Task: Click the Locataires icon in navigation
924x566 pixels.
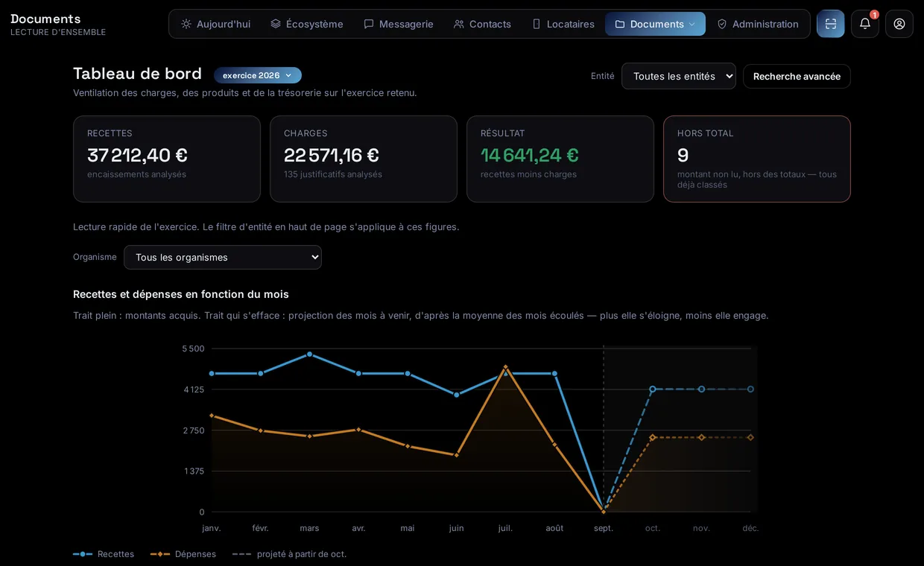Action: click(537, 24)
